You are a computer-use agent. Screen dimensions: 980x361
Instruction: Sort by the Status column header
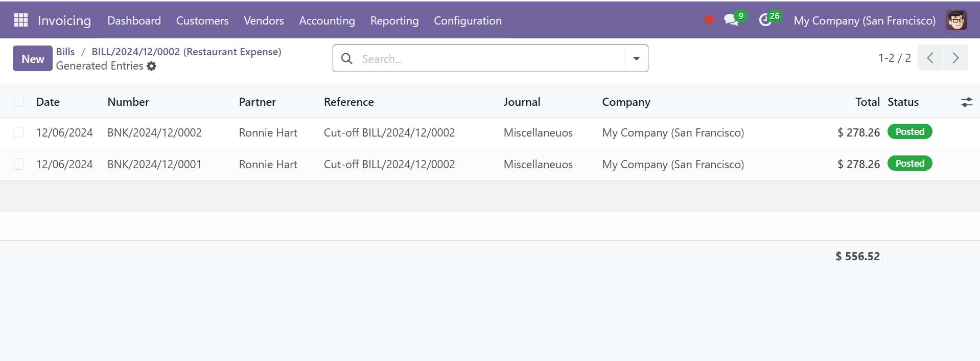[x=903, y=102]
